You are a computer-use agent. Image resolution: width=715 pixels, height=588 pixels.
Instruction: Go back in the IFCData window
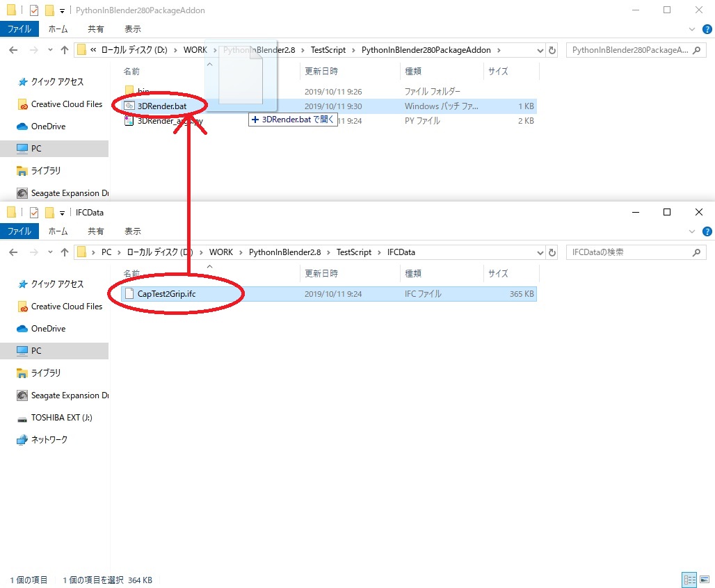click(x=13, y=252)
